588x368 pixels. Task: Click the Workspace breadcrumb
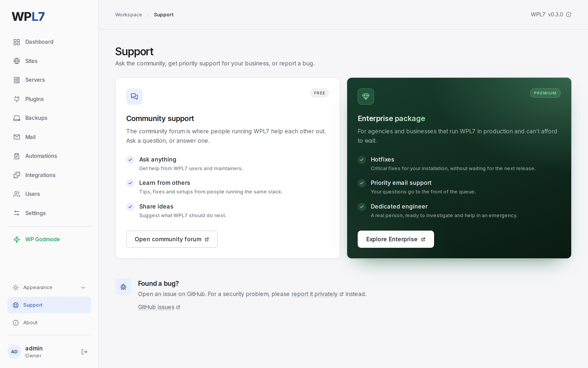click(x=129, y=15)
